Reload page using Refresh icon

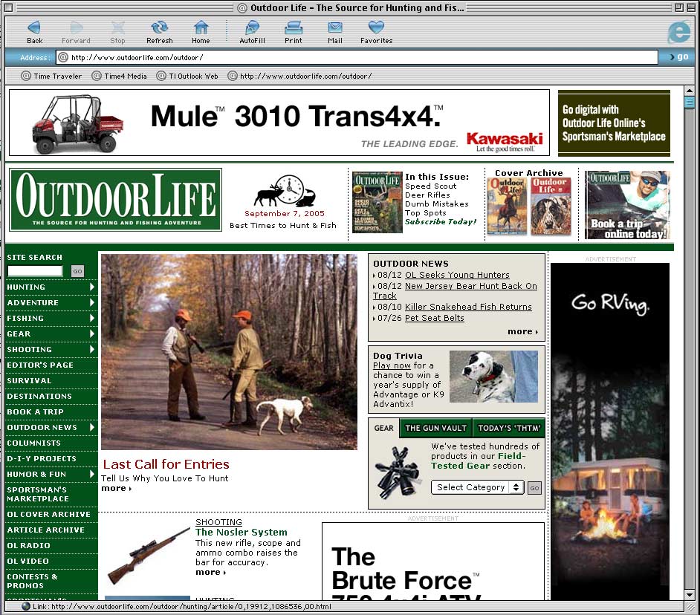159,32
